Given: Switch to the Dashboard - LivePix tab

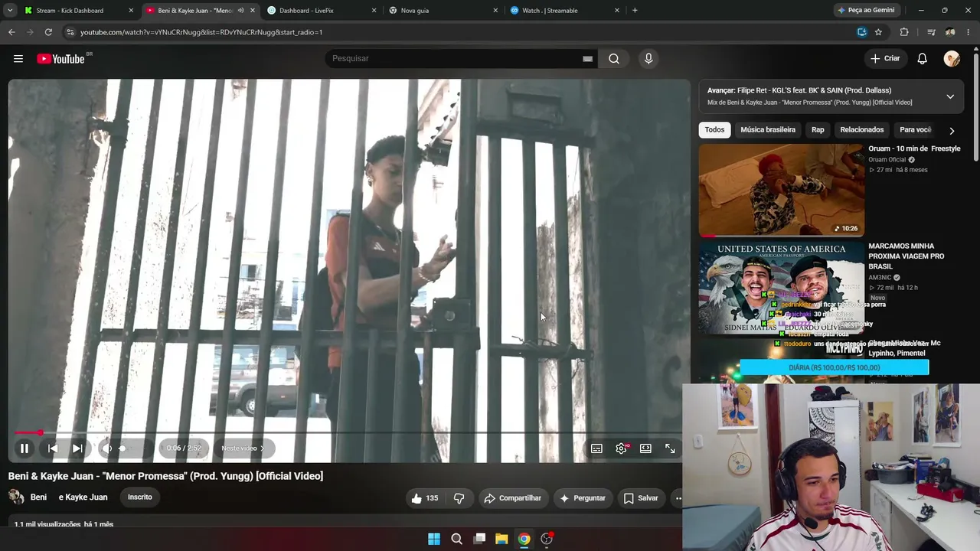Looking at the screenshot, I should click(321, 11).
